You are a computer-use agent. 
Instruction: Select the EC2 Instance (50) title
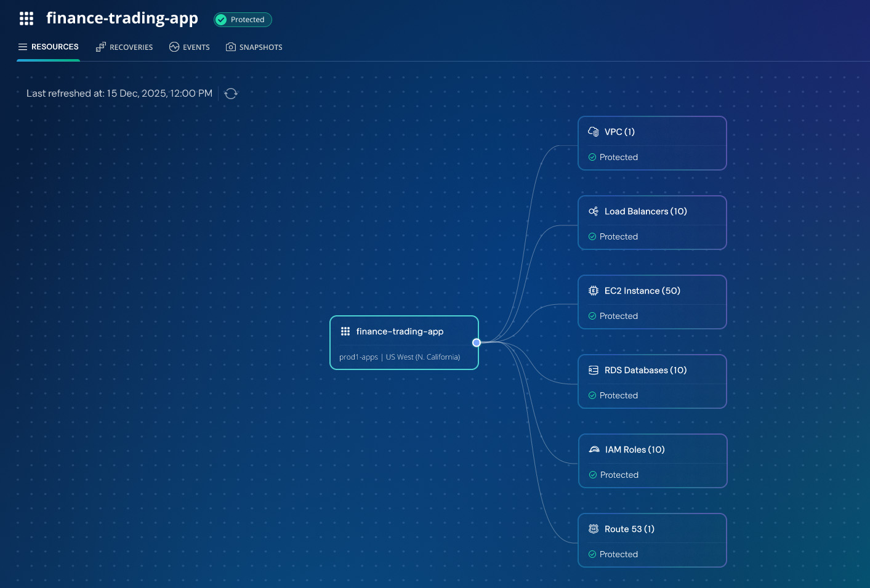[x=642, y=291]
